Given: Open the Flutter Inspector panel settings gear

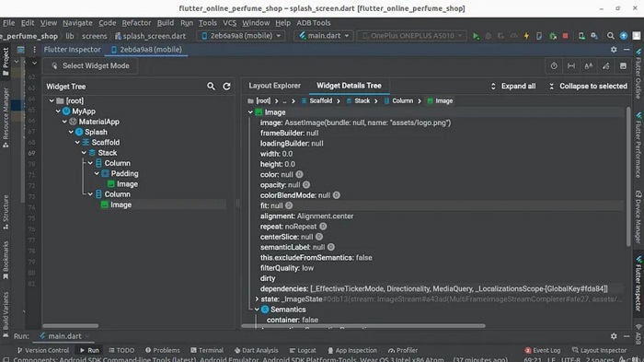Looking at the screenshot, I should pos(614,50).
